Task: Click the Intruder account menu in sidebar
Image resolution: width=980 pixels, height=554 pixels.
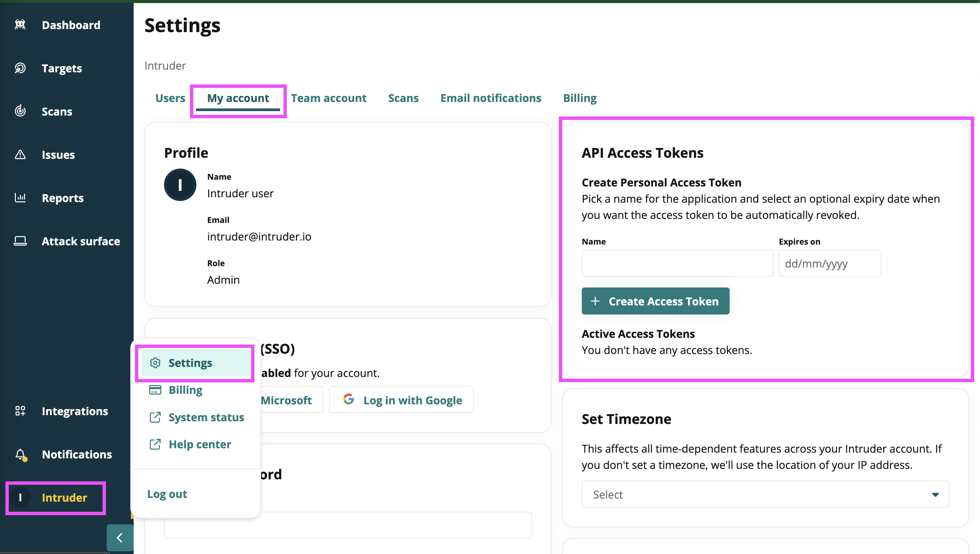Action: click(x=56, y=497)
